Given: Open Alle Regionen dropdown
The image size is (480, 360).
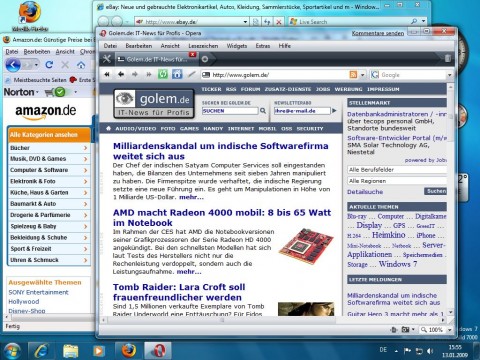Looking at the screenshot, I should (x=397, y=181).
